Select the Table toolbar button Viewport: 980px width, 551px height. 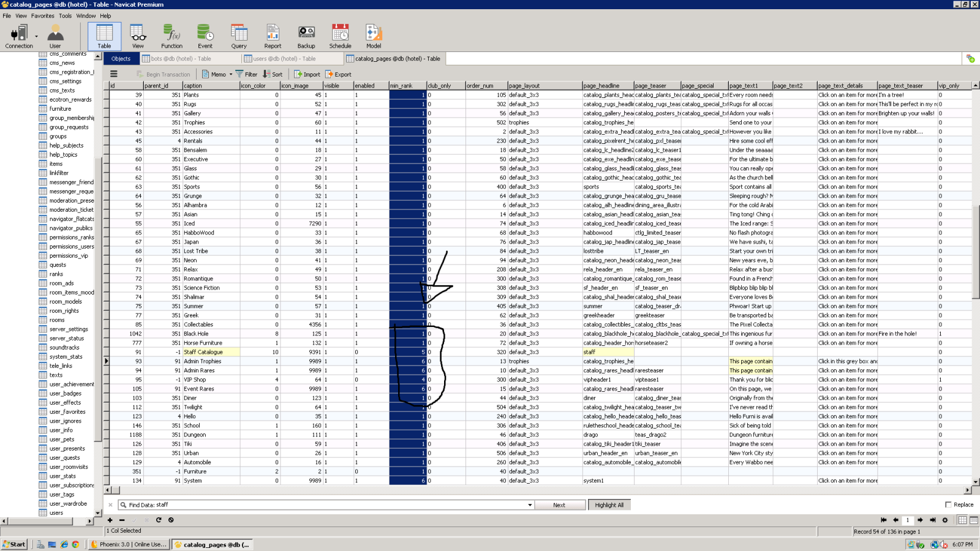point(104,37)
